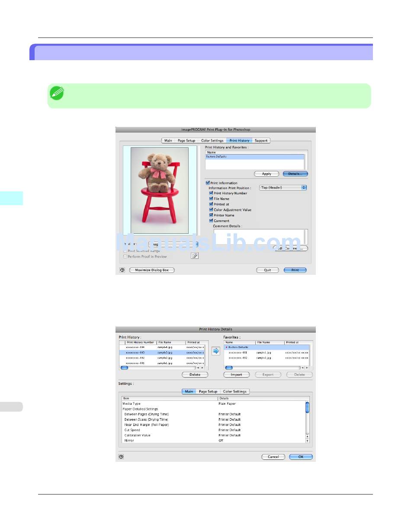Click the Print History Number column header

point(141,342)
